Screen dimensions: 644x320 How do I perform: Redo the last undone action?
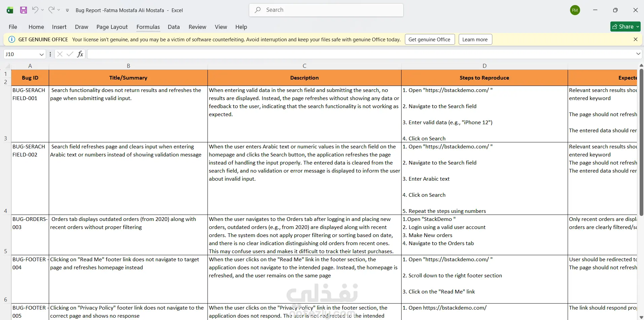click(x=51, y=10)
